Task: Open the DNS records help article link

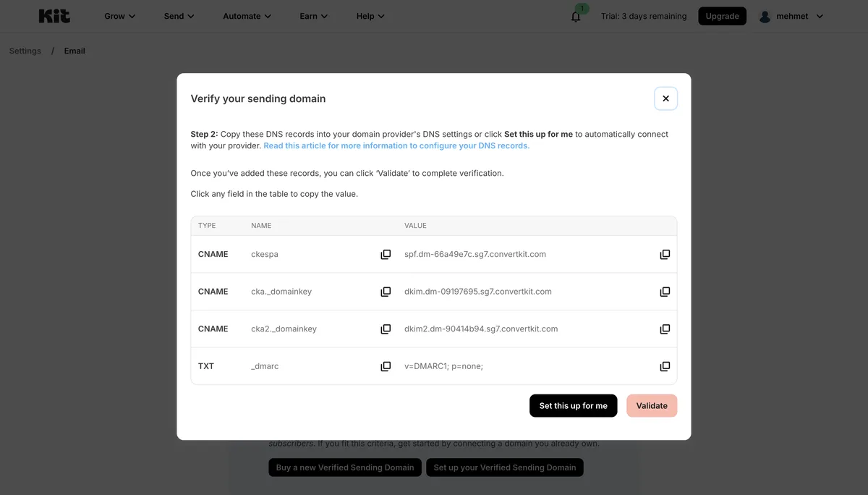Action: click(x=396, y=145)
